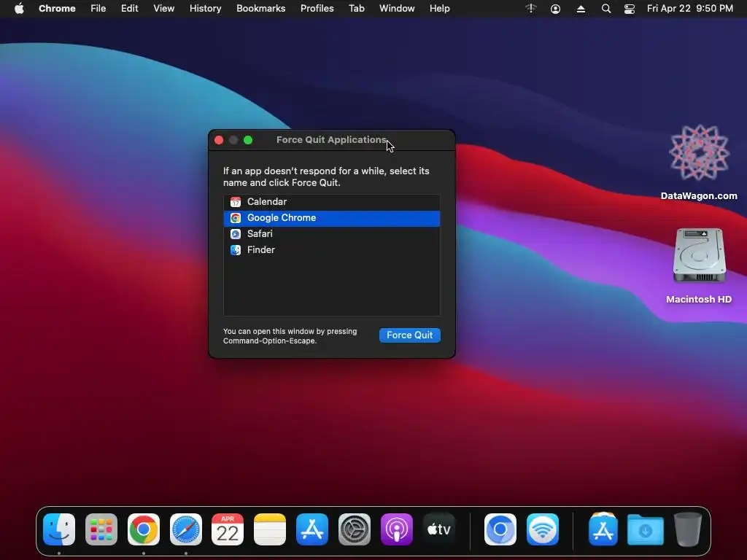Open the Chrome application menu
The width and height of the screenshot is (747, 560).
pyautogui.click(x=57, y=9)
